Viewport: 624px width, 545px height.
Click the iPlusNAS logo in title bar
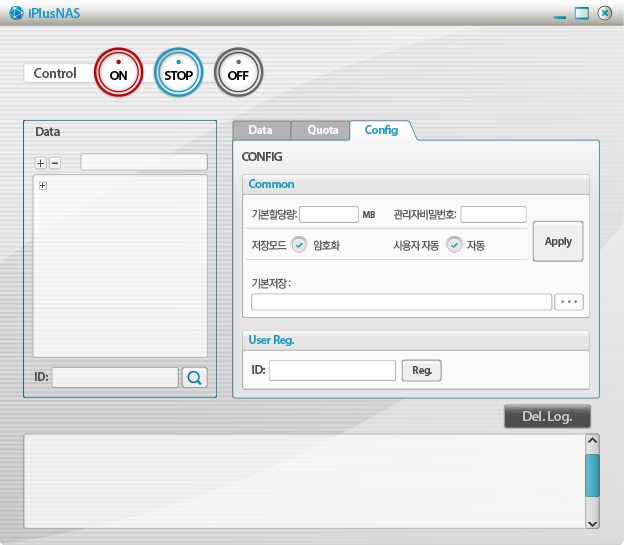pos(16,13)
